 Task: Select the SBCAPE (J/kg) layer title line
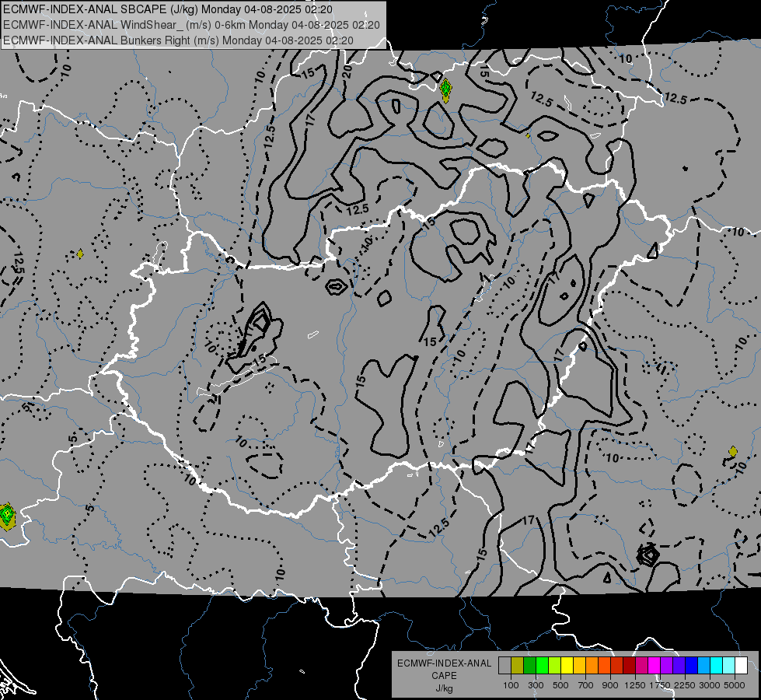(167, 9)
